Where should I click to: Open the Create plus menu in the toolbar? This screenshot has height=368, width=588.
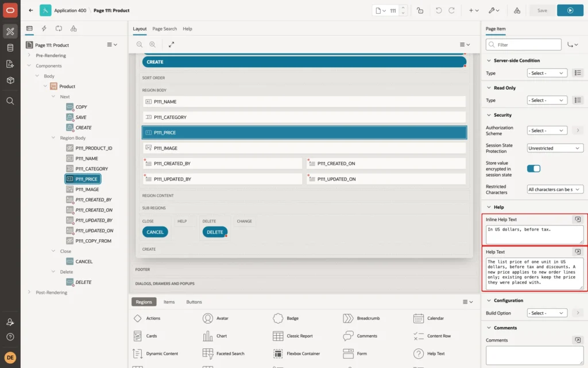point(474,10)
